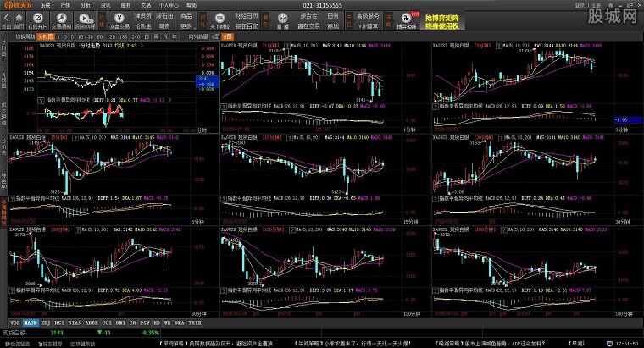Open the 交易 menu

(146, 5)
